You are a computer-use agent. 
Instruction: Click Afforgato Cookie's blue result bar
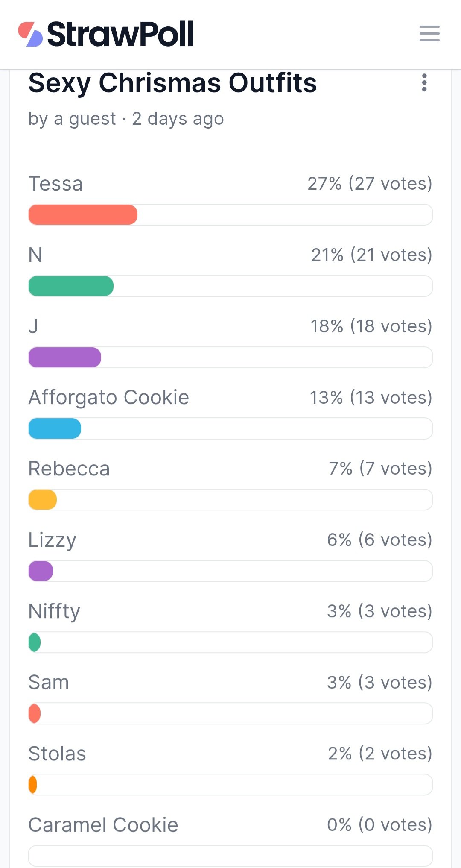[x=55, y=428]
